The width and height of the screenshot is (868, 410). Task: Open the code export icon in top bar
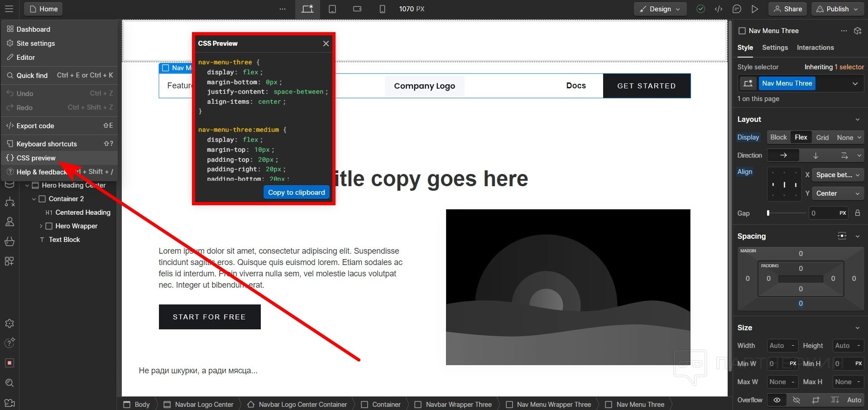719,9
